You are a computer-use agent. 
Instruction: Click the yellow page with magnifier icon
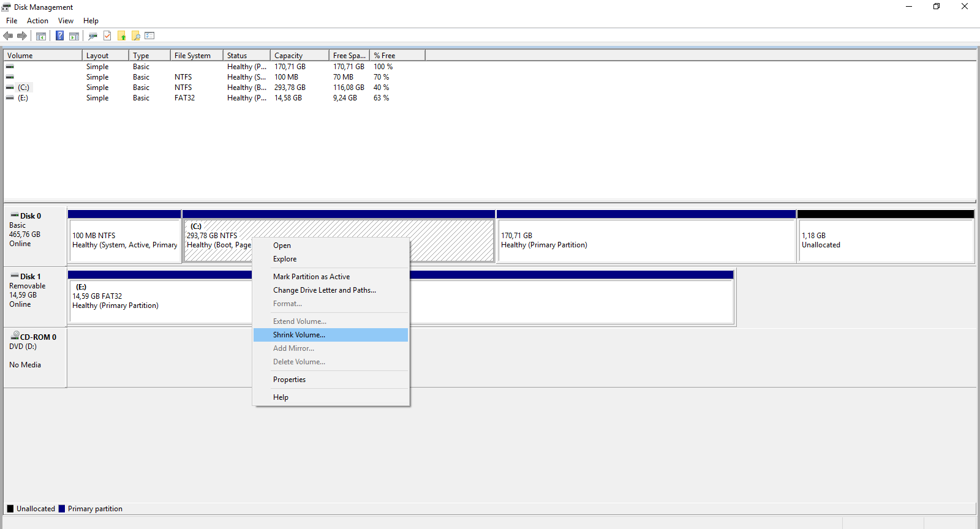pos(136,36)
